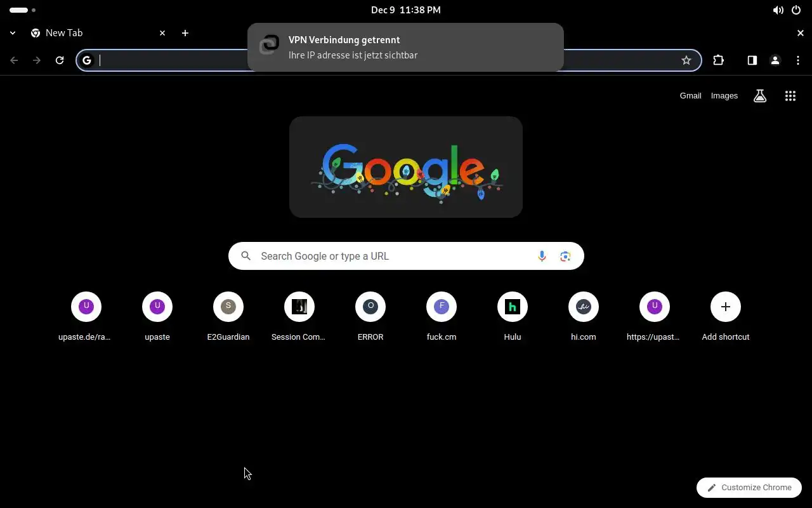The image size is (812, 508).
Task: Go back with the left arrow icon
Action: (x=14, y=60)
